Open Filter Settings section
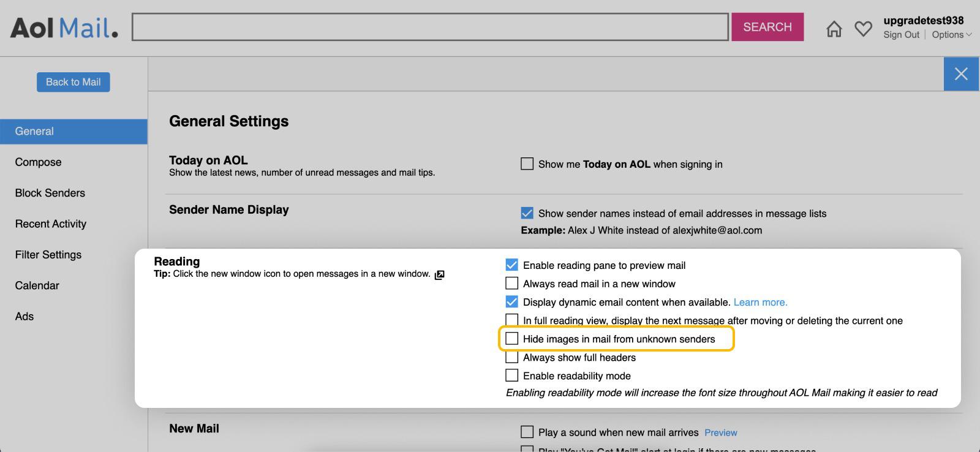 [48, 255]
